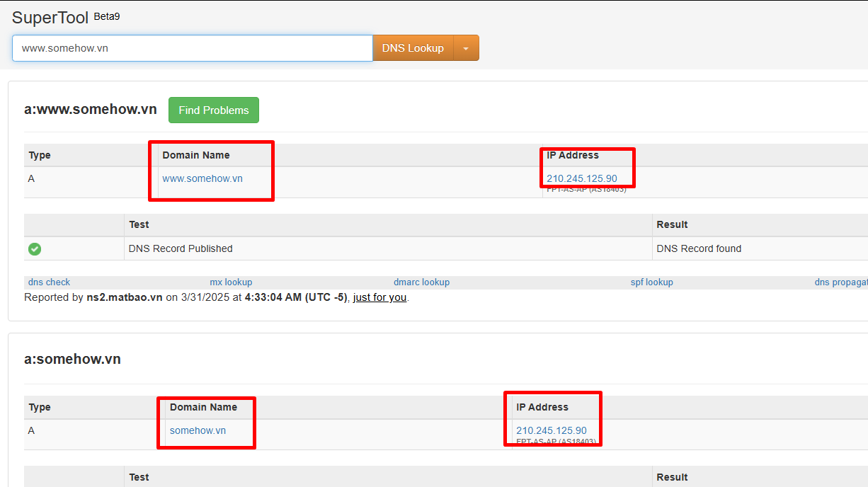Image resolution: width=868 pixels, height=487 pixels.
Task: Click the SuperTool page title
Action: click(x=50, y=18)
